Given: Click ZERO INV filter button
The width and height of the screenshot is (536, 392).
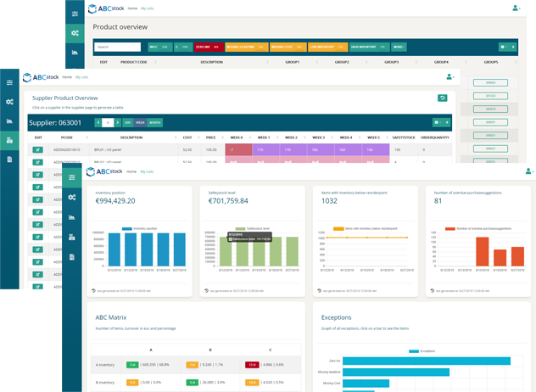Looking at the screenshot, I should [x=208, y=47].
